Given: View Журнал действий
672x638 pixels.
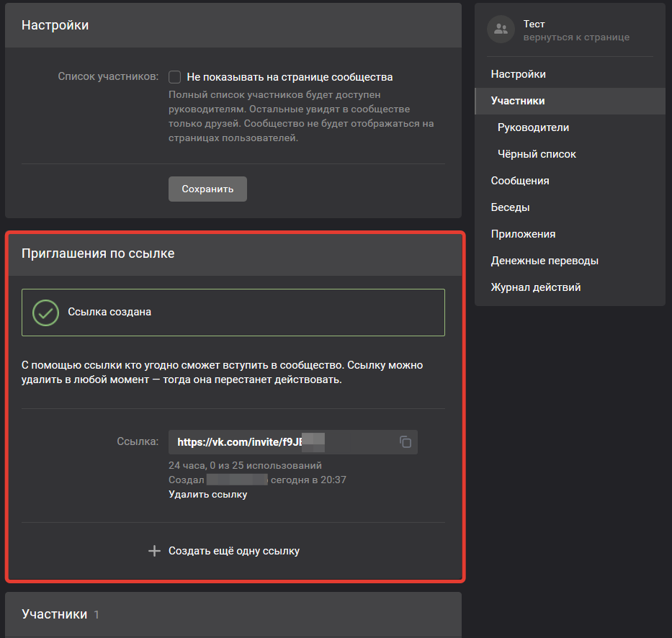Looking at the screenshot, I should click(535, 287).
